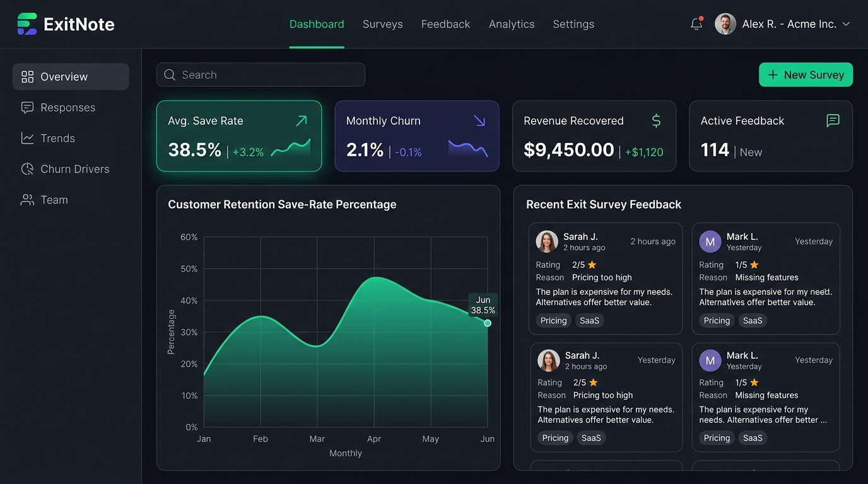Screen dimensions: 868x484
Task: Click Mark L. avatar in top feedback card
Action: [x=710, y=241]
